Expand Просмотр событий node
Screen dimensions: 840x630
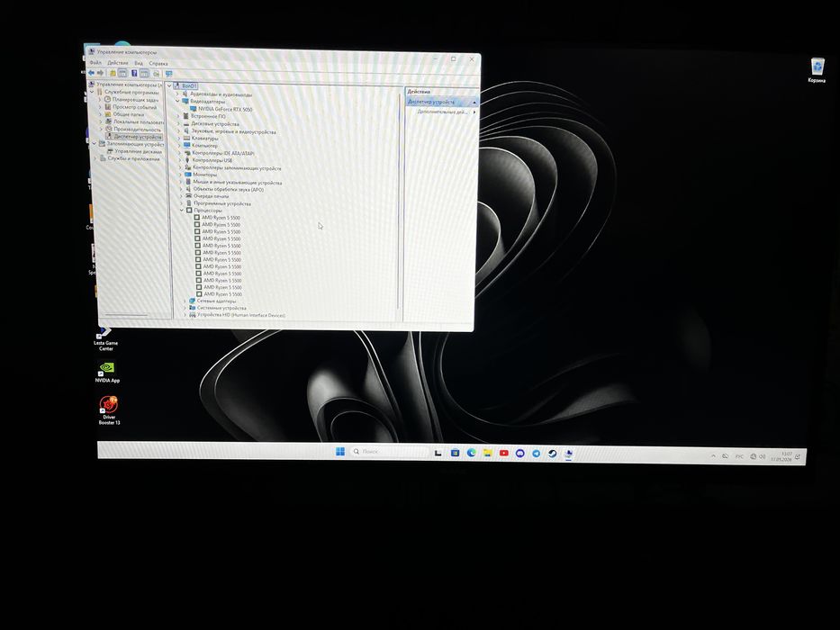pos(100,107)
